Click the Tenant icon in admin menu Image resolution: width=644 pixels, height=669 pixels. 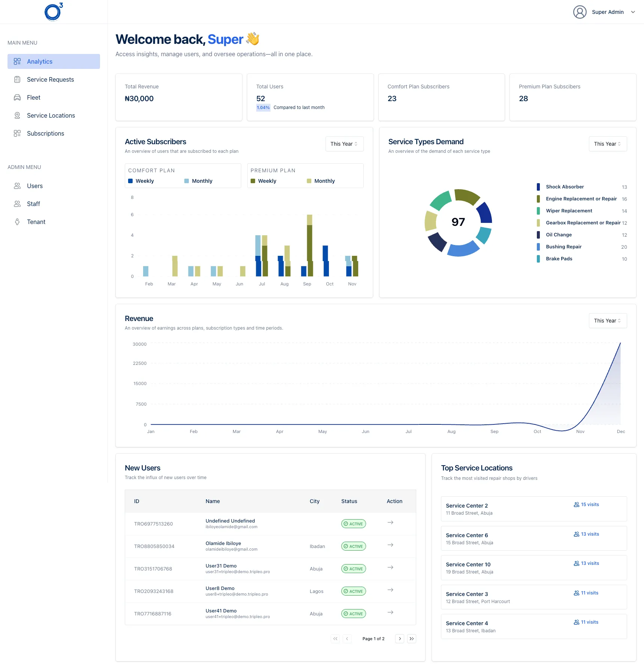(x=17, y=222)
